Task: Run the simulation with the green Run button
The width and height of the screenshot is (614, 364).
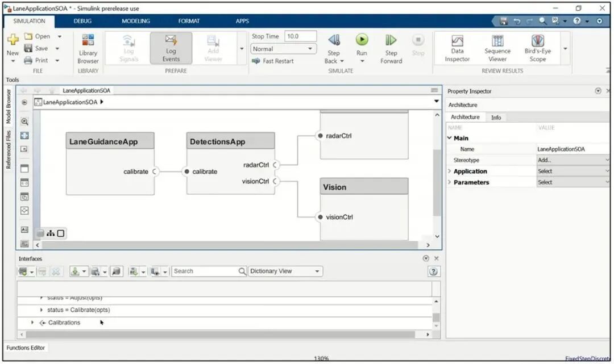Action: (362, 40)
